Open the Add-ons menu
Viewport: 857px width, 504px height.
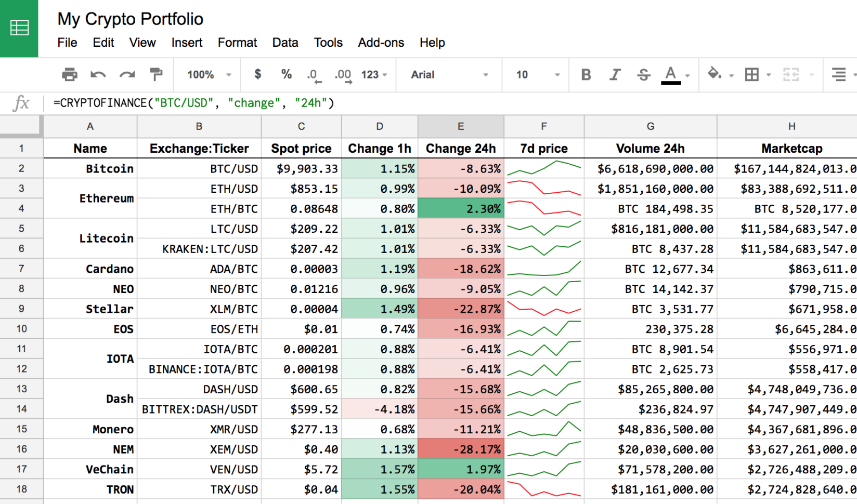381,43
